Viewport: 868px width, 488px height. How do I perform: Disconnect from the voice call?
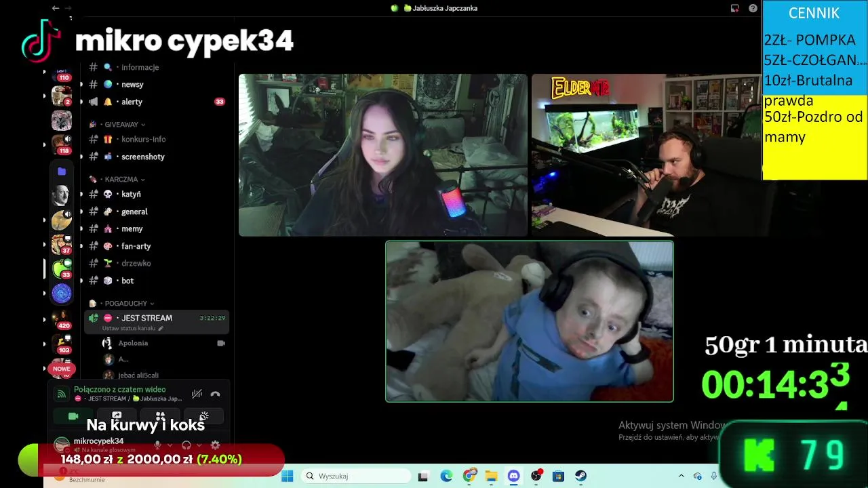pyautogui.click(x=216, y=394)
